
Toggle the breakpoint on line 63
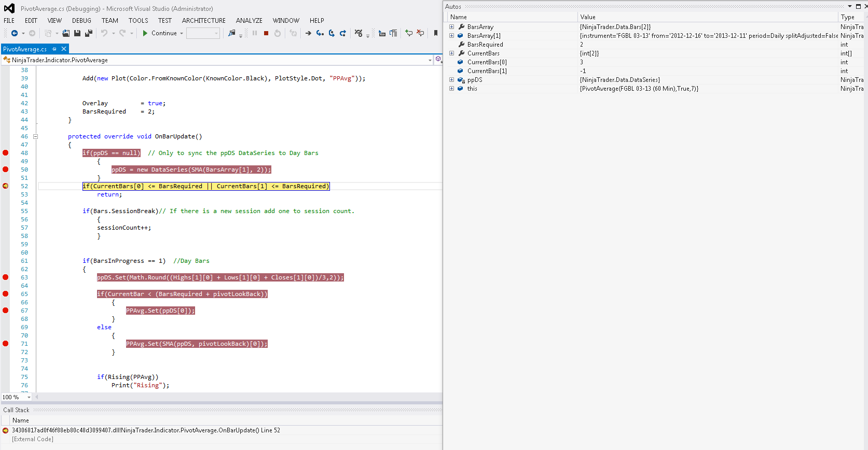point(6,277)
